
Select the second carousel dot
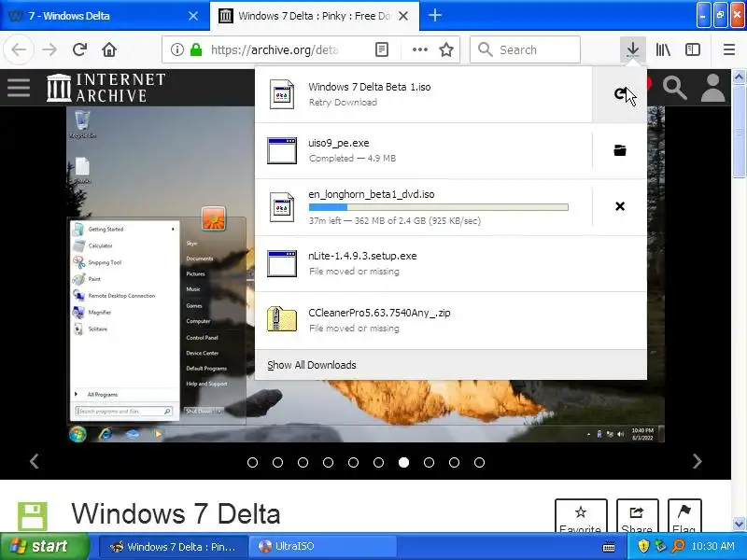[277, 462]
